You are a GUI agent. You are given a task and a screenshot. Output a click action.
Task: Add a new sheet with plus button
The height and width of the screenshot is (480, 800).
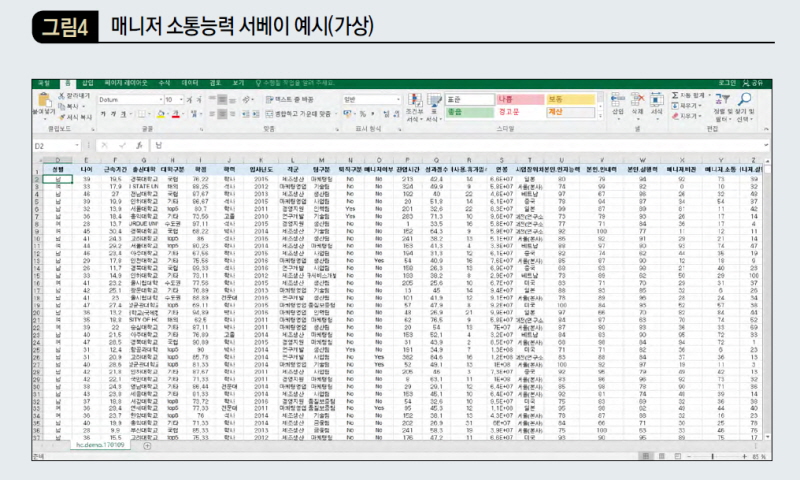147,446
